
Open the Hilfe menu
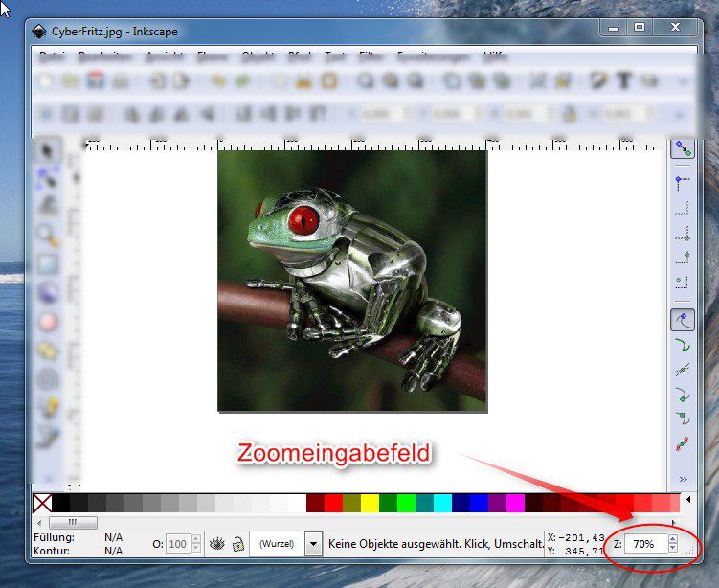click(x=495, y=57)
